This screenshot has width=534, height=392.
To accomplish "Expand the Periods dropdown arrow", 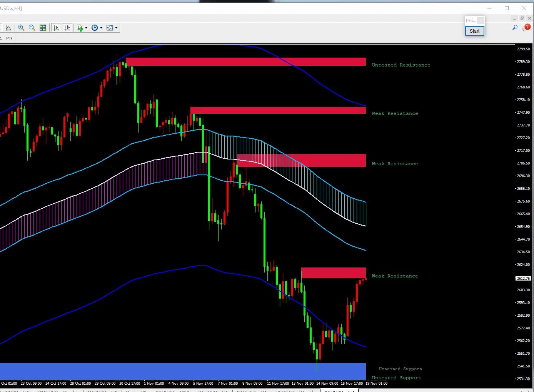I will 101,28.
